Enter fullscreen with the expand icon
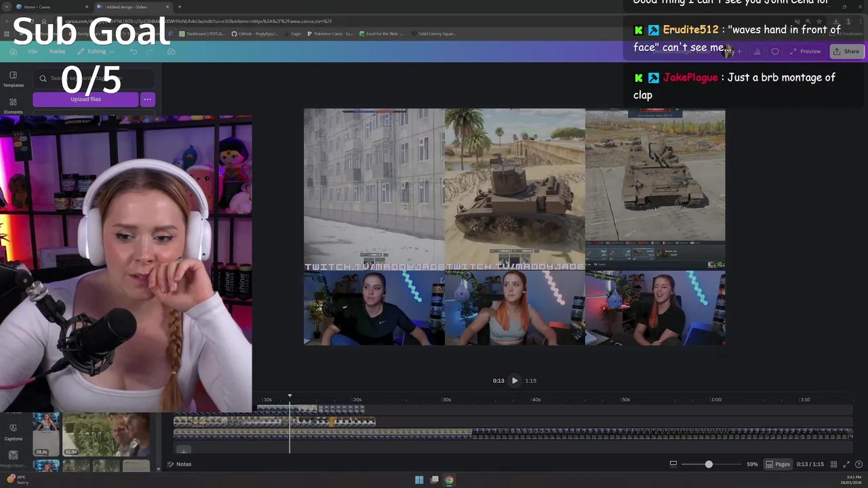This screenshot has height=488, width=868. tap(846, 464)
